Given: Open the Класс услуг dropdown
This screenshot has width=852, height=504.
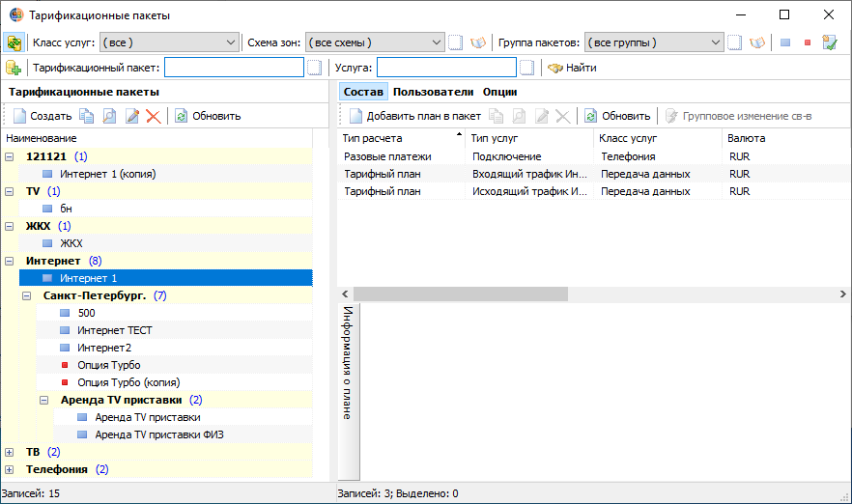Looking at the screenshot, I should click(x=170, y=42).
